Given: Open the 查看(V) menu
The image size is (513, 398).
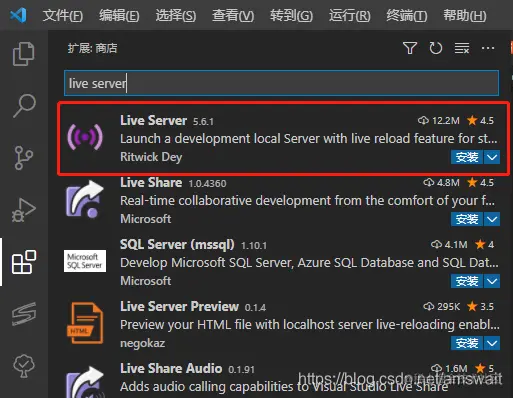Looking at the screenshot, I should (x=233, y=15).
